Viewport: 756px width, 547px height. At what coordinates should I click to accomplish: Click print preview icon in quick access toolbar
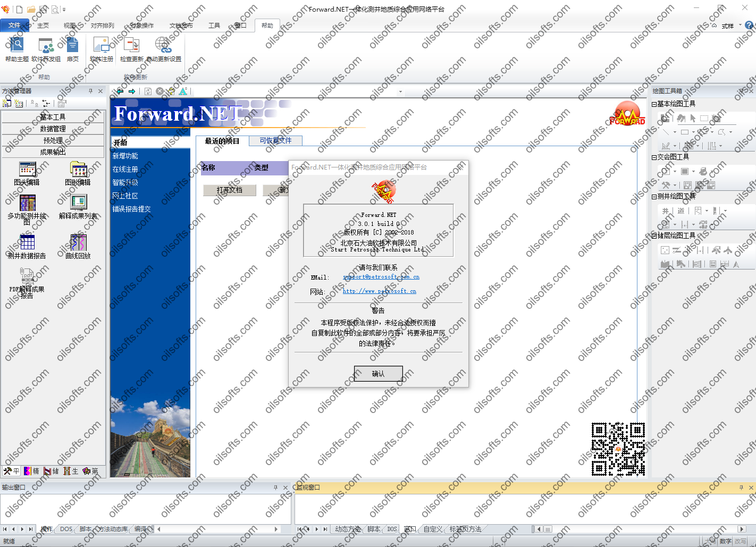click(55, 9)
